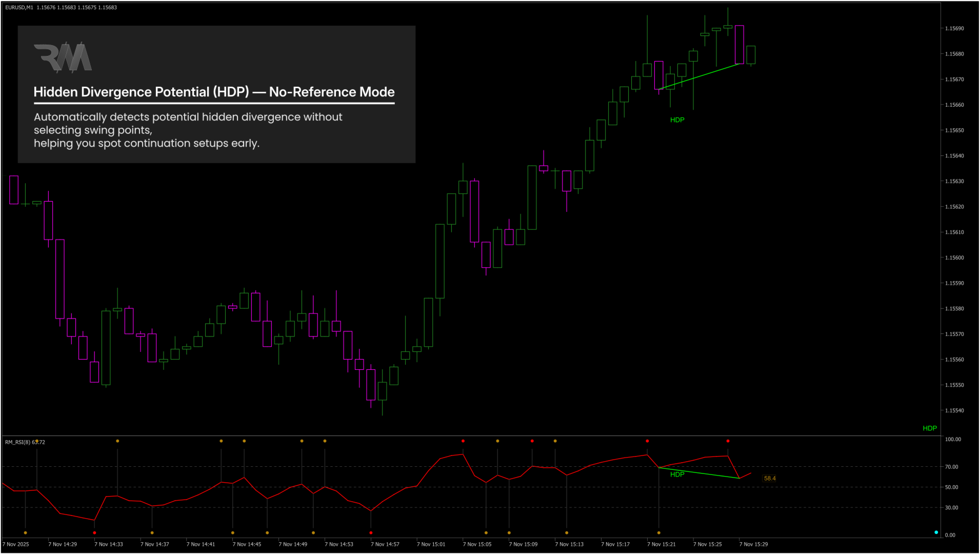The image size is (980, 554).
Task: Click the RM_RSI(8) indicator label
Action: 25,442
